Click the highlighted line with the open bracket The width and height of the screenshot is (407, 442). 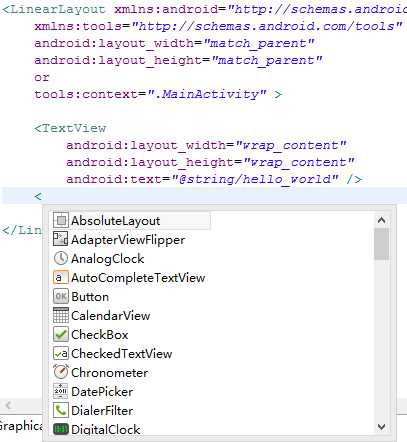click(x=204, y=196)
